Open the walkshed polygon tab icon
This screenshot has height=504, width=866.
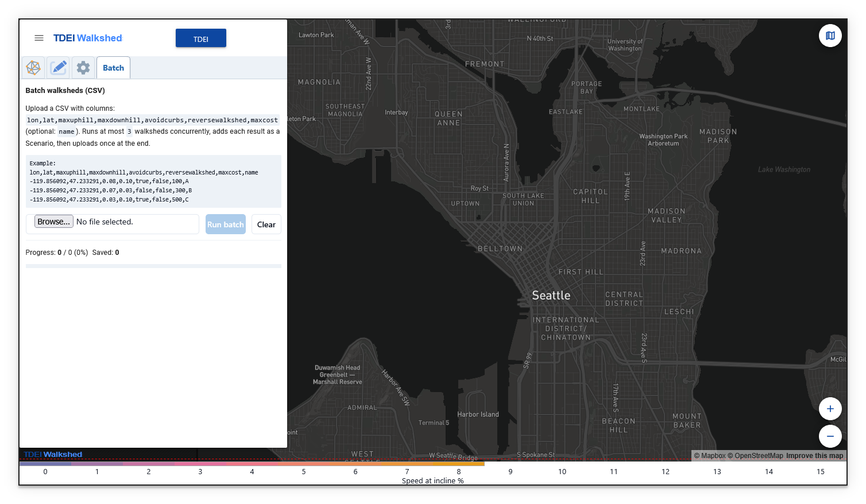33,68
